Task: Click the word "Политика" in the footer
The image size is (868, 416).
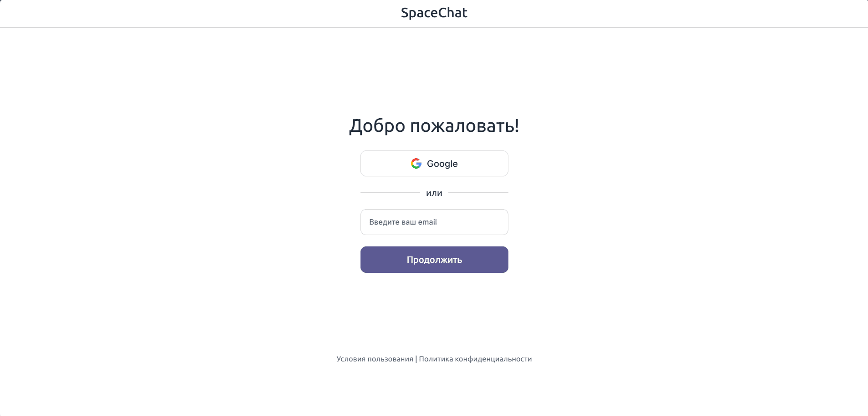Action: click(x=436, y=359)
